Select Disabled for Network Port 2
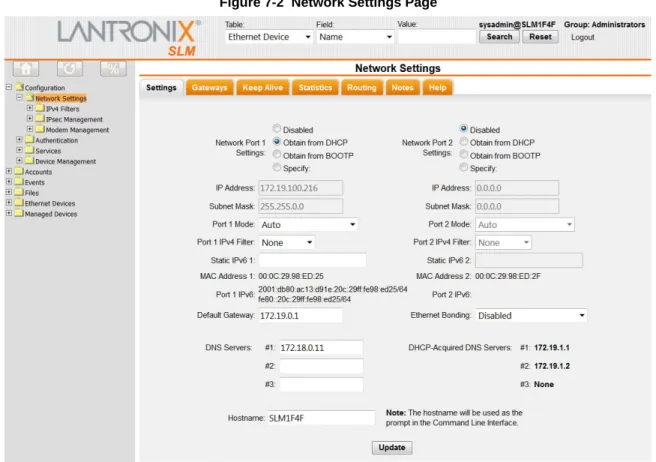656x462 pixels. (463, 128)
